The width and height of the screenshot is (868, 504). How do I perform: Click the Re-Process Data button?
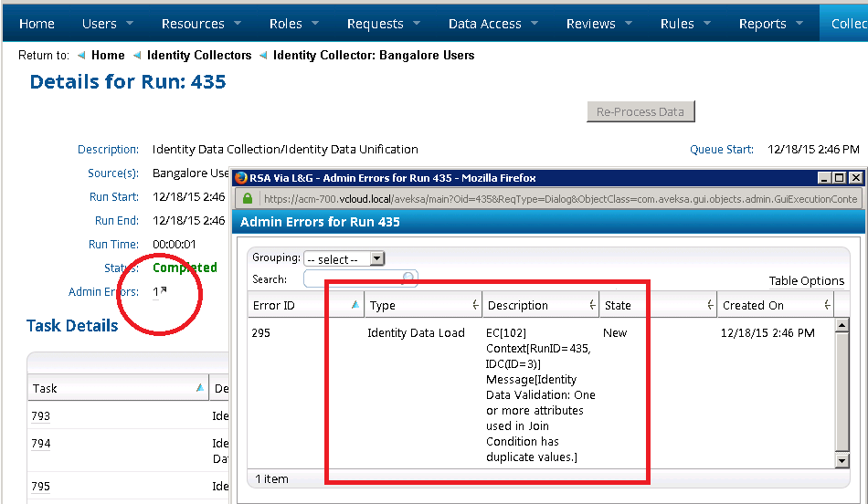coord(640,111)
